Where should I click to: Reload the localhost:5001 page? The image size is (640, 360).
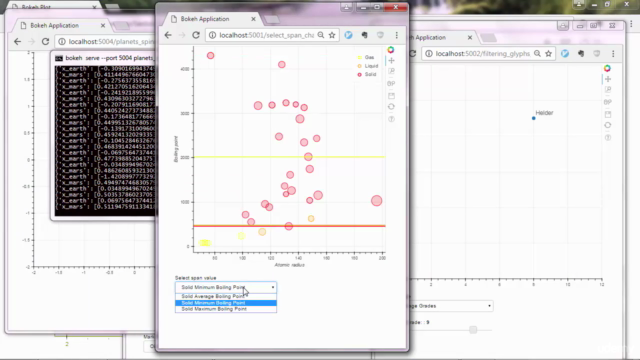click(x=196, y=35)
